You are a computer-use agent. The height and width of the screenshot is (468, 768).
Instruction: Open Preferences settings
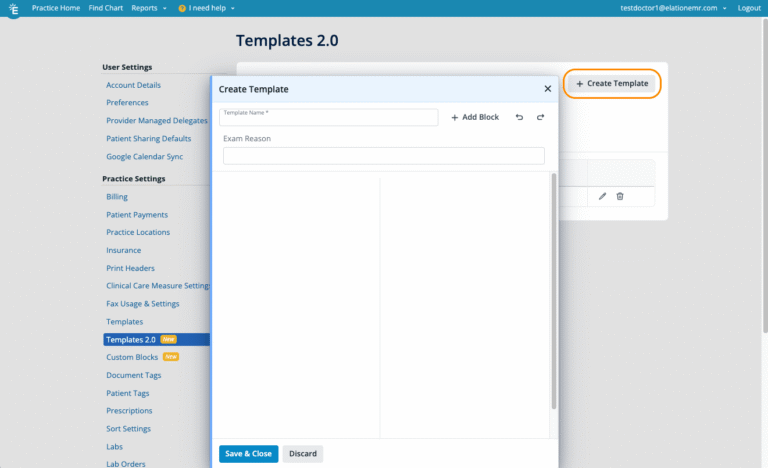tap(127, 102)
